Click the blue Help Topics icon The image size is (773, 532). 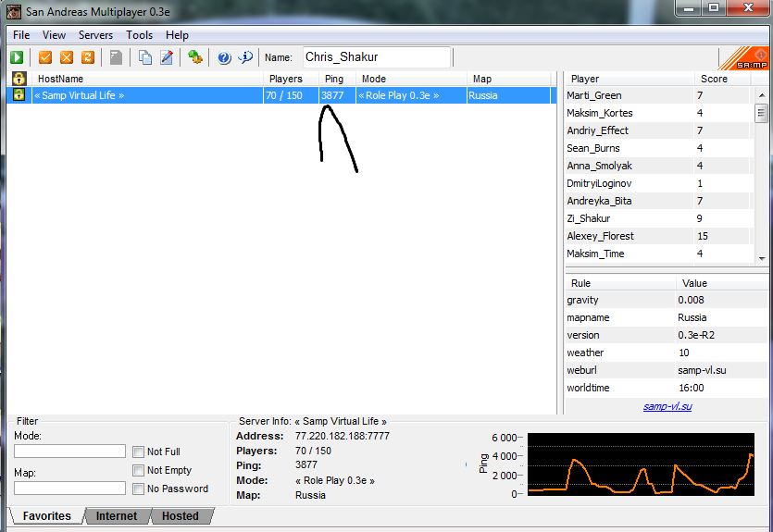pyautogui.click(x=224, y=57)
